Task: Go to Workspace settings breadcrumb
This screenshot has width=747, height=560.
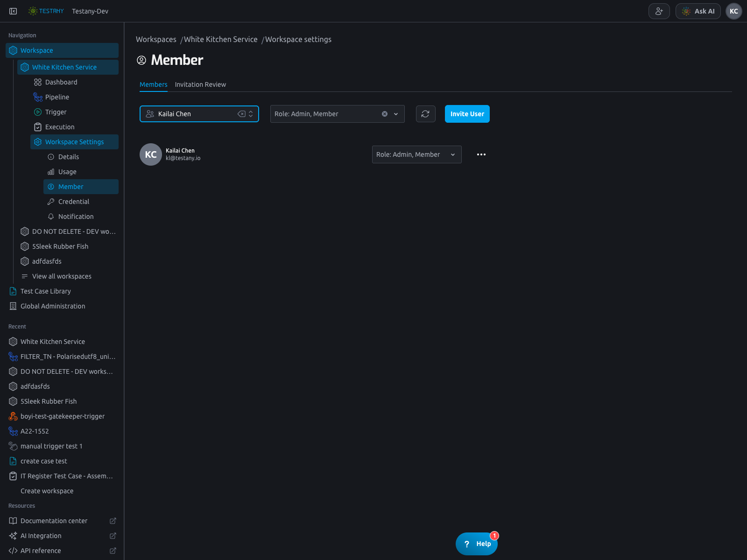Action: pos(298,39)
